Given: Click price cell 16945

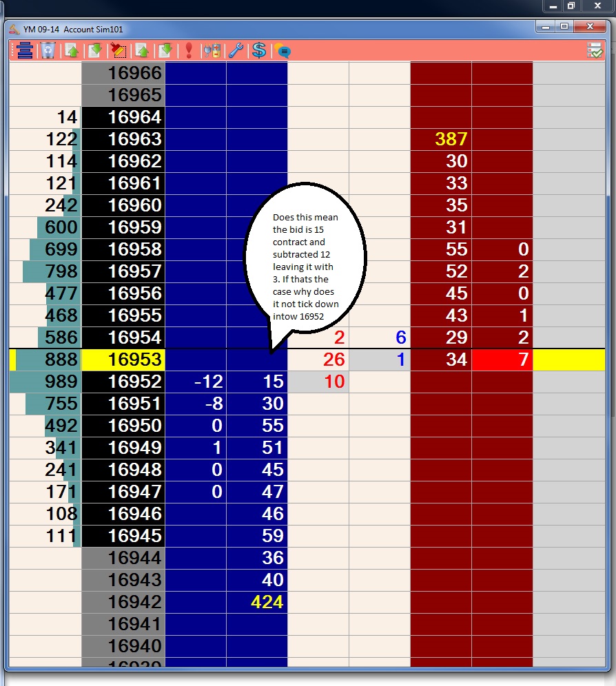Looking at the screenshot, I should tap(123, 535).
